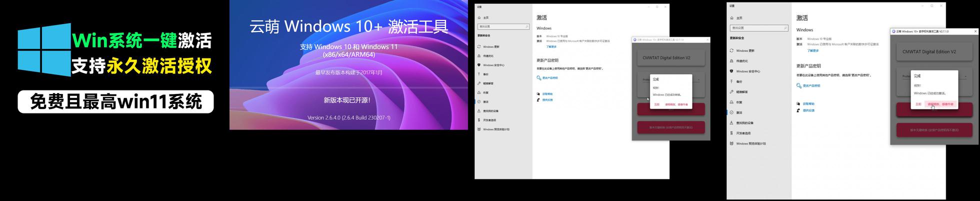The height and width of the screenshot is (201, 980).
Task: Select 恢复 recovery icon in left Settings window
Action: click(479, 92)
